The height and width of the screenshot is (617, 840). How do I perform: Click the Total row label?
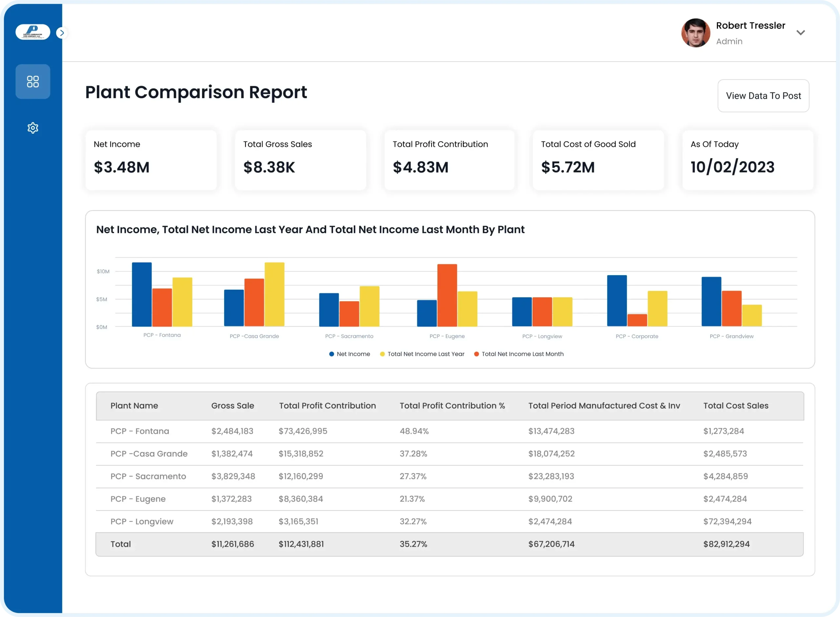click(x=121, y=544)
